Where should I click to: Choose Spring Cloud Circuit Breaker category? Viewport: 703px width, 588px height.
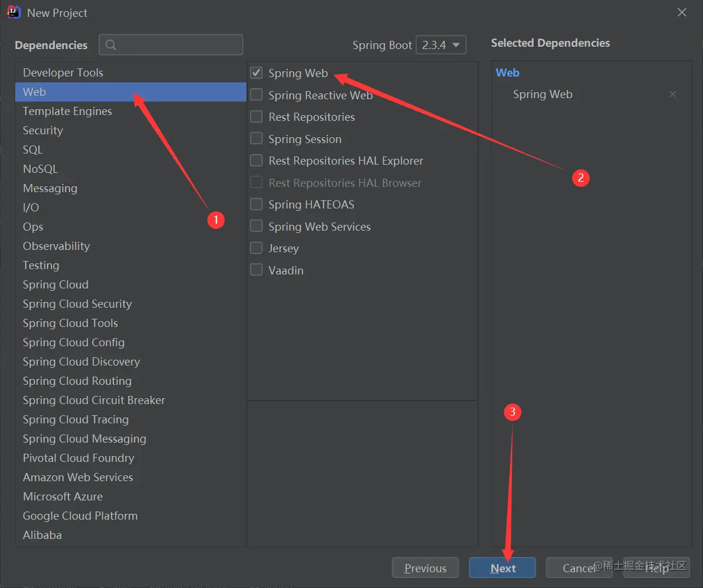point(131,400)
